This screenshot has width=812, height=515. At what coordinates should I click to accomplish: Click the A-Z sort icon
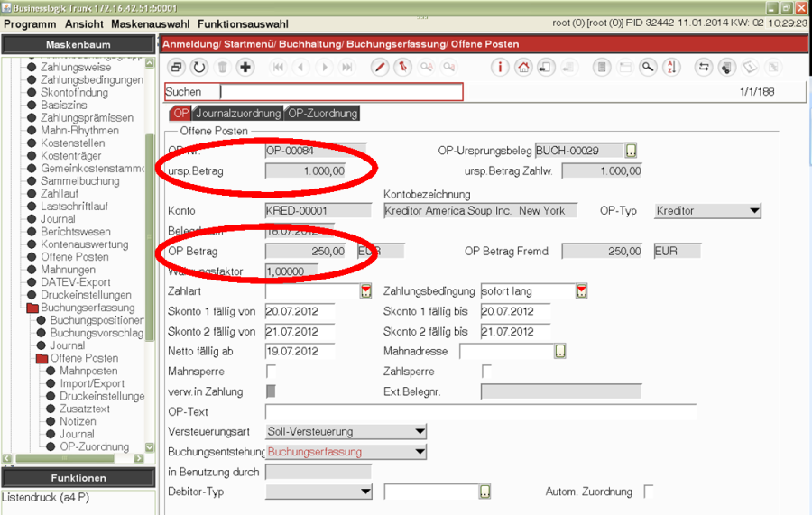[x=671, y=68]
